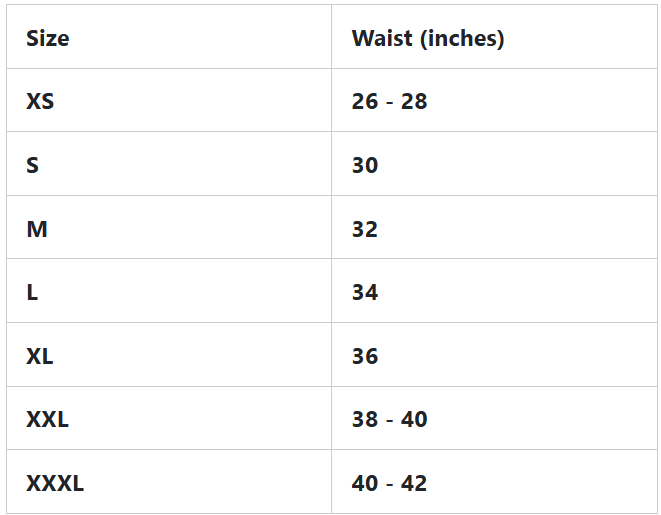Select the S size cell
The width and height of the screenshot is (661, 515).
point(33,165)
